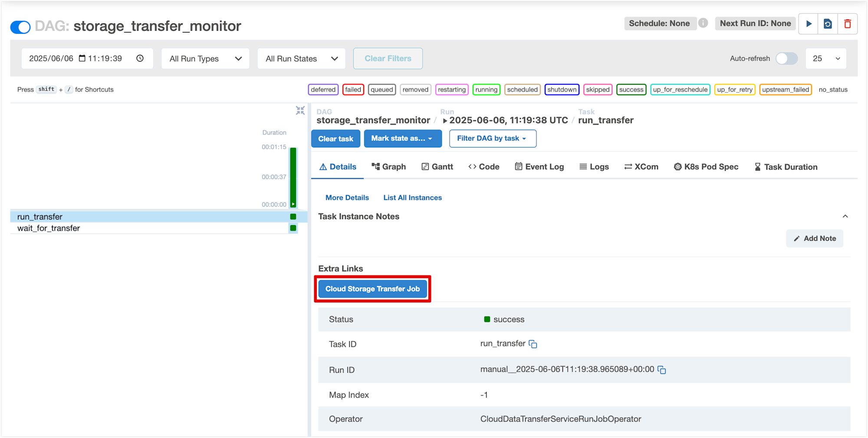Open the 25 runs count dropdown
The image size is (868, 438).
(826, 59)
